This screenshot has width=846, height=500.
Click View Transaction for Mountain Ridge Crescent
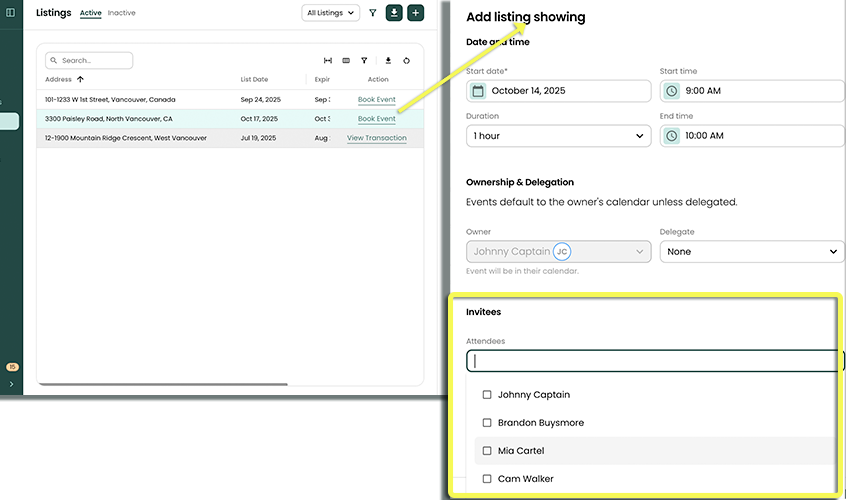(x=376, y=138)
